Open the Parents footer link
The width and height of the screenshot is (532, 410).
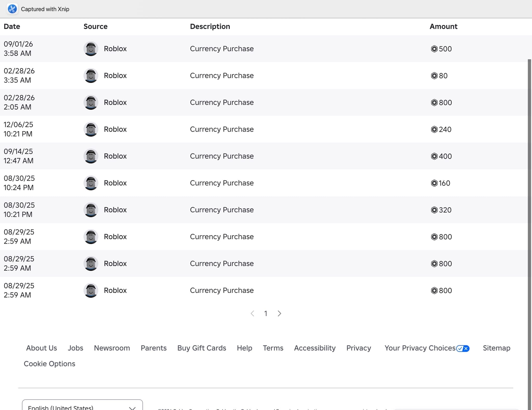coord(154,348)
